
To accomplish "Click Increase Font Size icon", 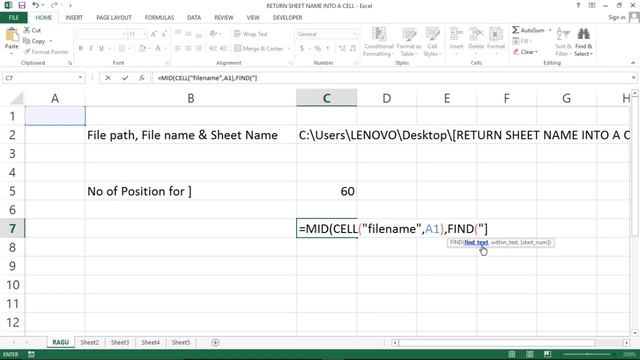I will 154,34.
